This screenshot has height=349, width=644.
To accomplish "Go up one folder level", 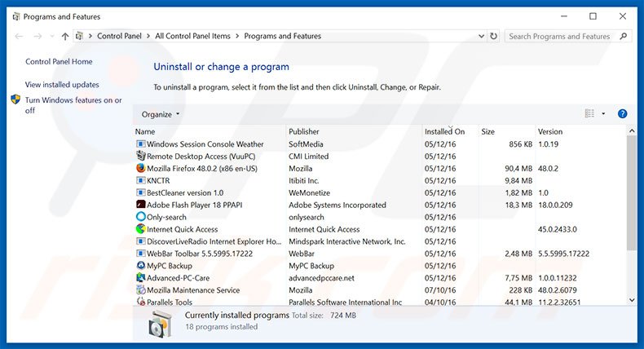I will point(65,36).
